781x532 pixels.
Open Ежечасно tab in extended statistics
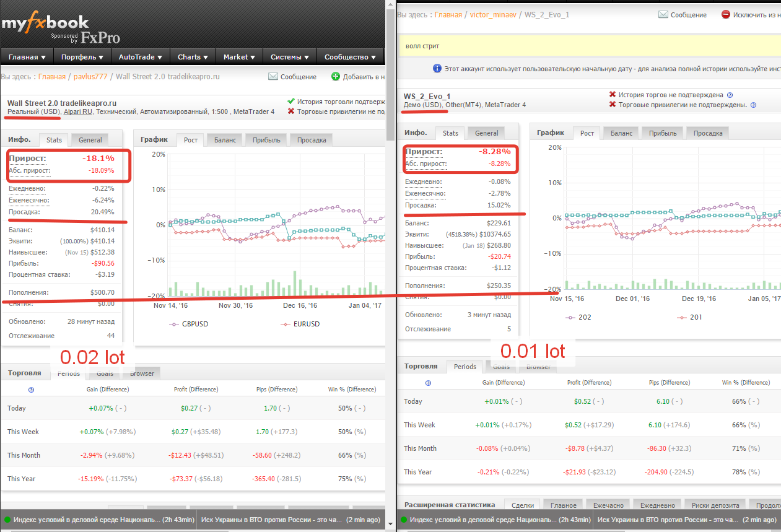(608, 505)
